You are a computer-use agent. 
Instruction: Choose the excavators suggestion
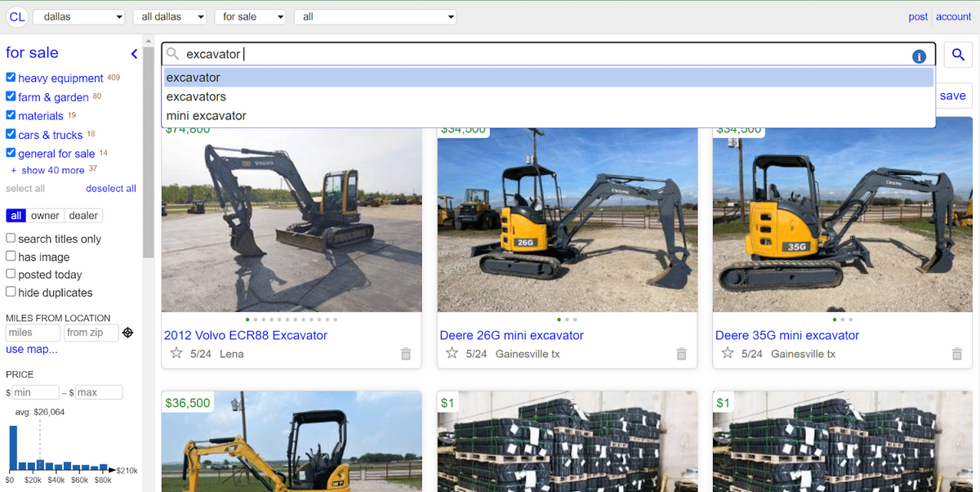point(548,96)
